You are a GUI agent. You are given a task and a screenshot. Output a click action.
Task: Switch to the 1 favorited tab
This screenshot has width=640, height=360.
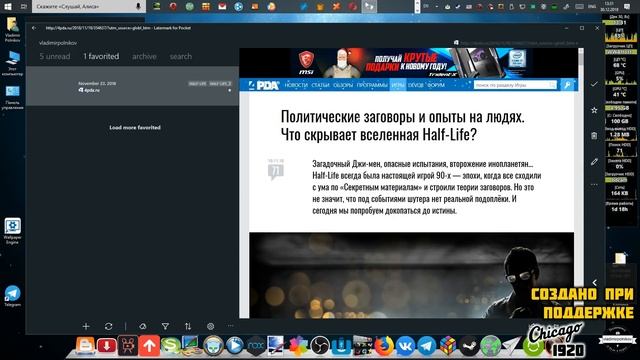[101, 56]
